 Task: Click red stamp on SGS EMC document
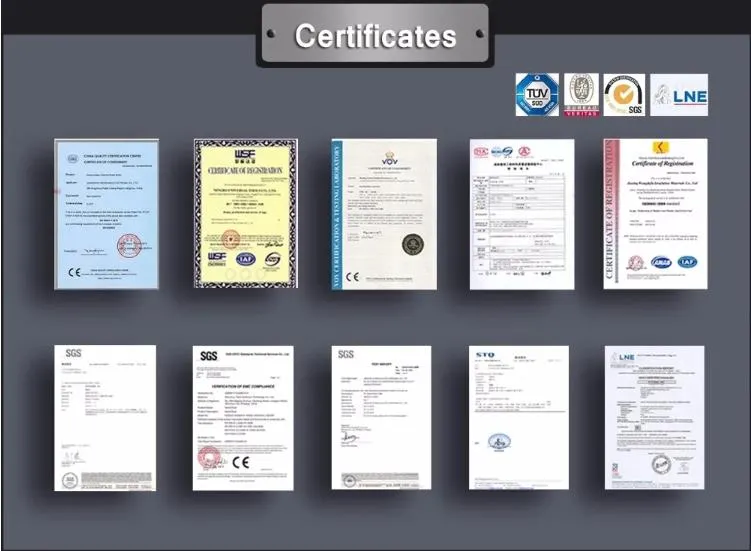pos(209,457)
